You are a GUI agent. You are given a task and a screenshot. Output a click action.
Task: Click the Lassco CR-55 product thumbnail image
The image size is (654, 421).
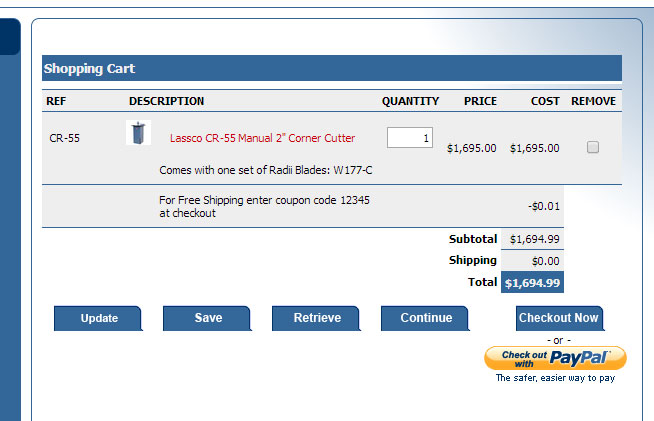[x=139, y=133]
